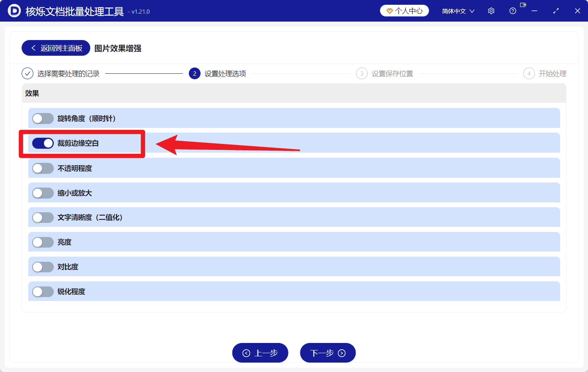Disable the 裁剪边缘空白 toggle
The width and height of the screenshot is (588, 372).
click(43, 143)
